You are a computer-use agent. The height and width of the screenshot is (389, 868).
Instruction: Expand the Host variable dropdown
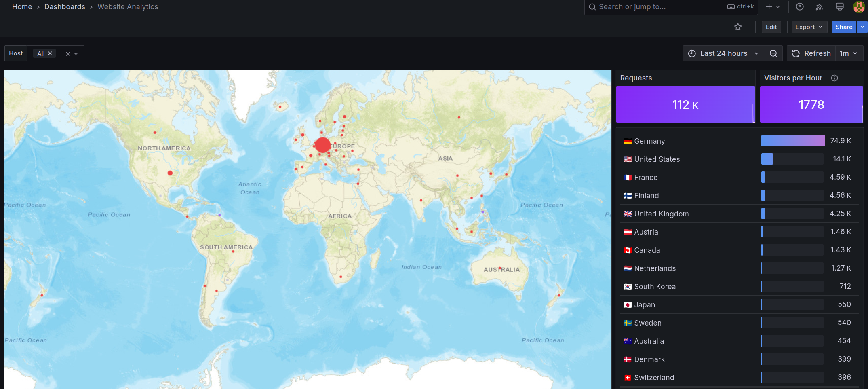76,53
